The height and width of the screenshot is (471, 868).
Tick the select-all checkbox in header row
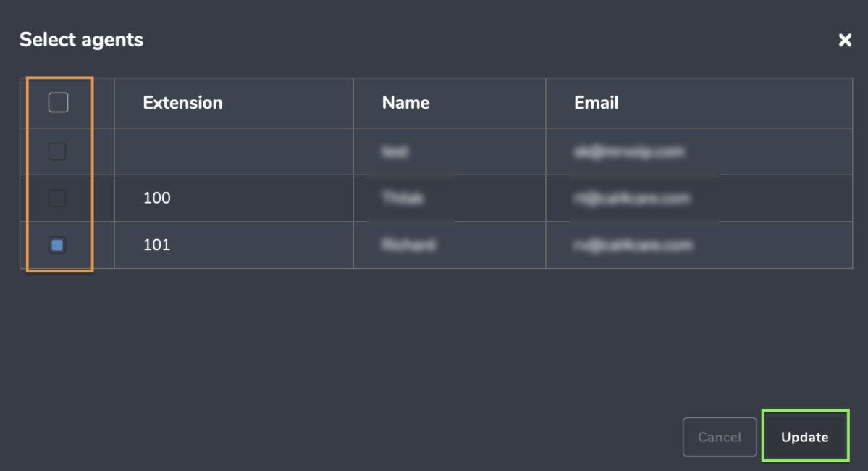[x=58, y=102]
